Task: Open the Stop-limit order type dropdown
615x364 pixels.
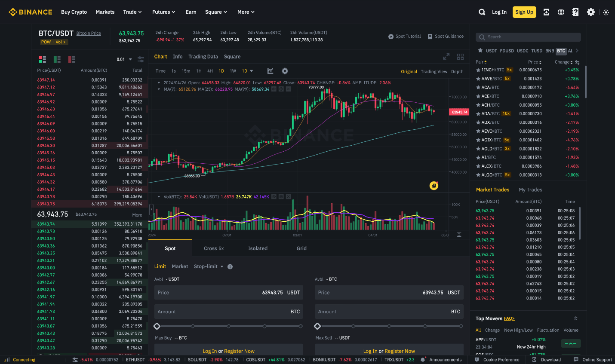Action: coord(209,266)
